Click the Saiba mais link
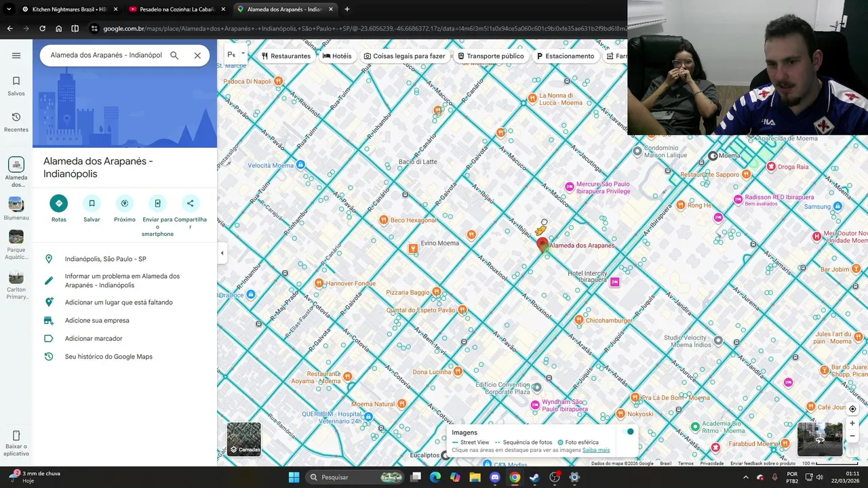The width and height of the screenshot is (868, 488). (x=596, y=450)
